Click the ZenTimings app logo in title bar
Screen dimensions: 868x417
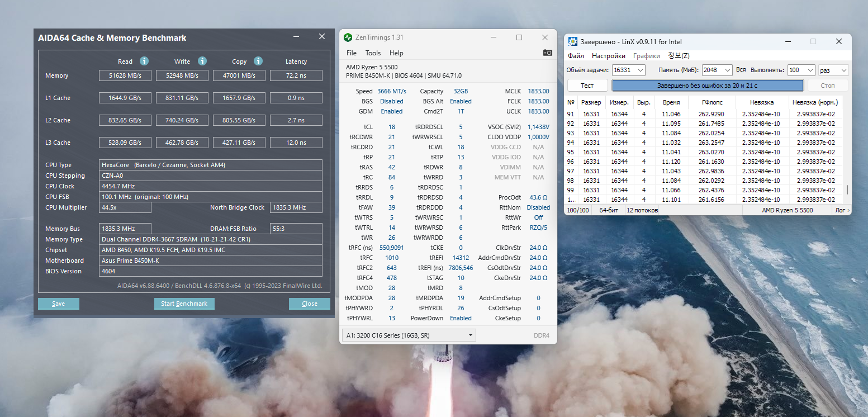tap(348, 37)
